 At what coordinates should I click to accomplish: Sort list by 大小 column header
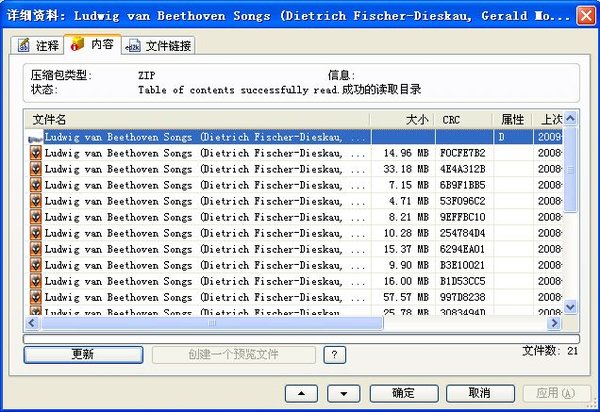pos(402,120)
